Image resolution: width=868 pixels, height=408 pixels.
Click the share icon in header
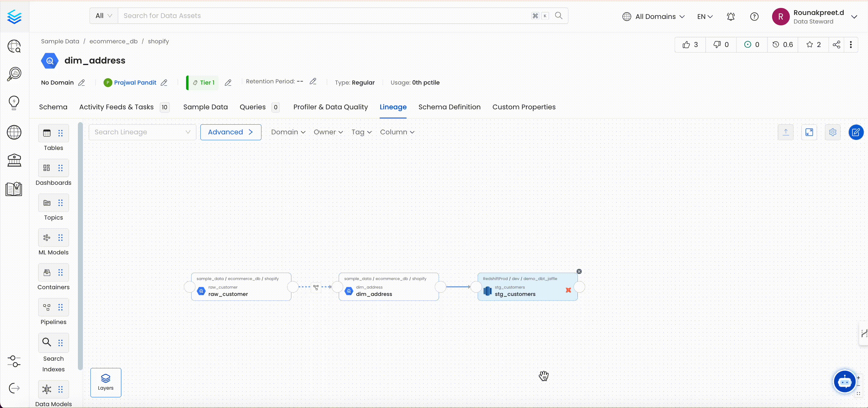(x=836, y=45)
